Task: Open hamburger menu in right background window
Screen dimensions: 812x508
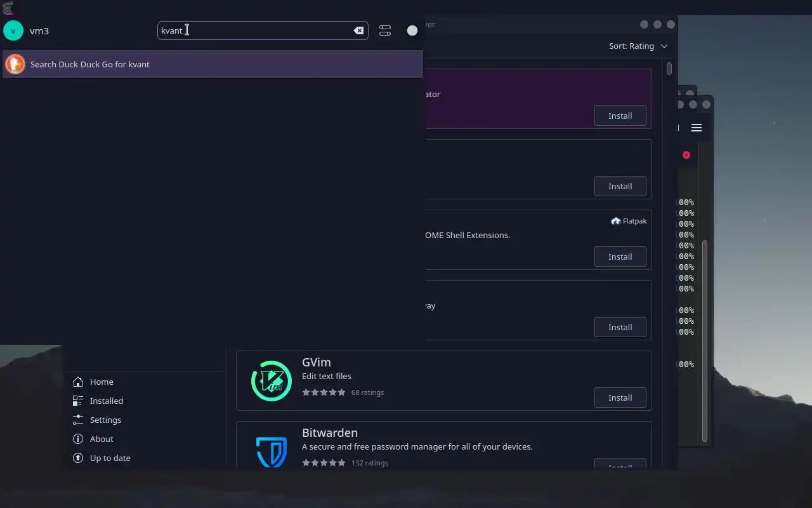Action: 697,128
